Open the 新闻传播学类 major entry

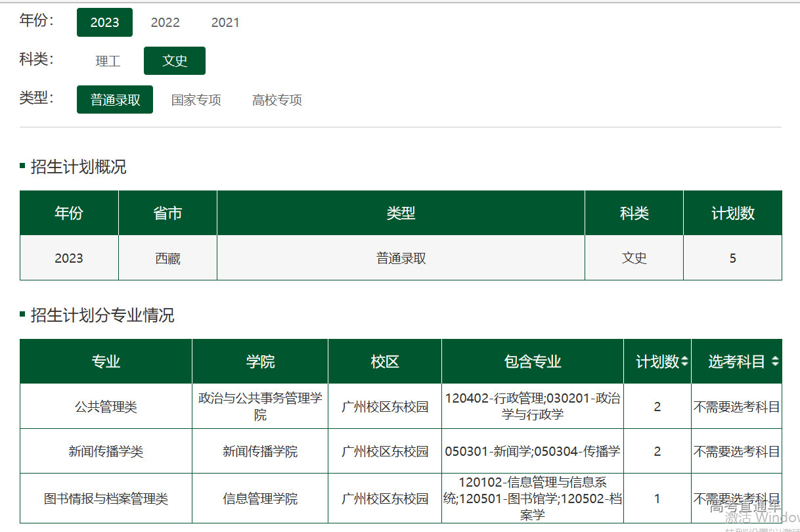pos(106,451)
